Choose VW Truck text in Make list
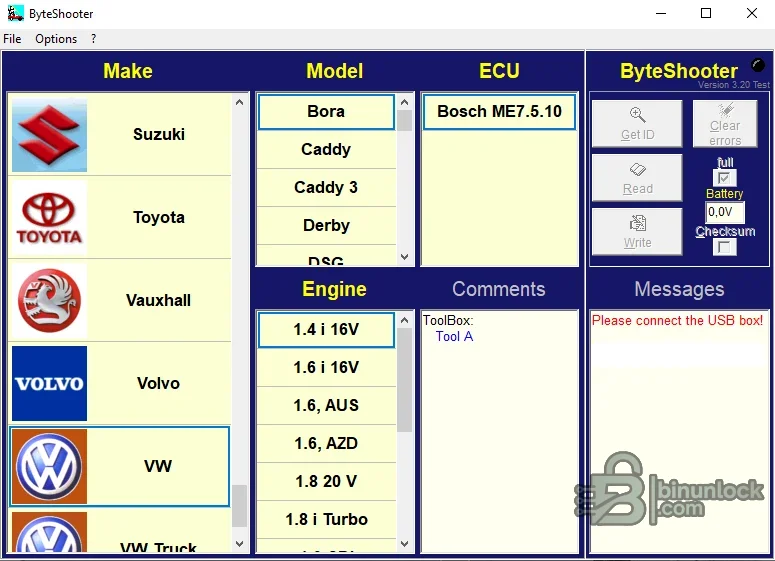 (158, 548)
